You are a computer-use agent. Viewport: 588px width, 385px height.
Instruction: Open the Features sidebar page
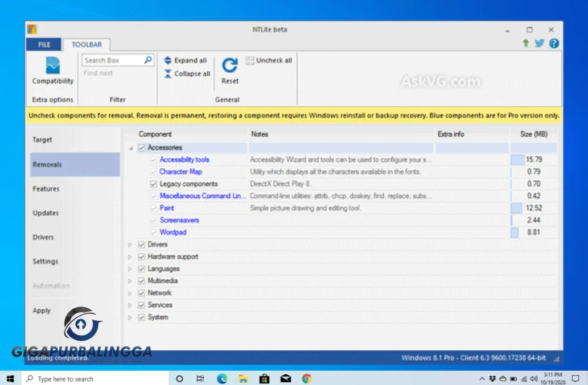tap(75, 189)
